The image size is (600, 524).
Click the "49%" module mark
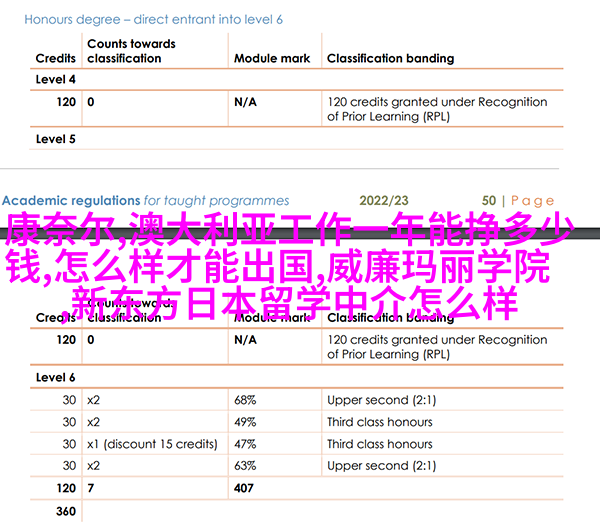[x=245, y=422]
